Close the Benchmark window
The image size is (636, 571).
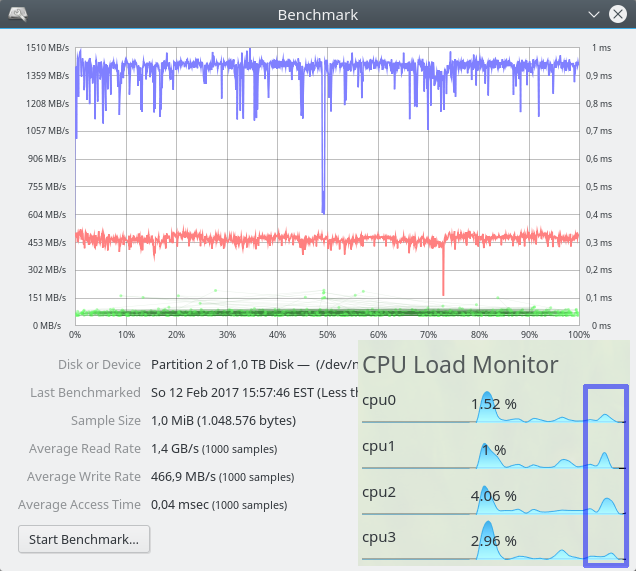(x=618, y=15)
